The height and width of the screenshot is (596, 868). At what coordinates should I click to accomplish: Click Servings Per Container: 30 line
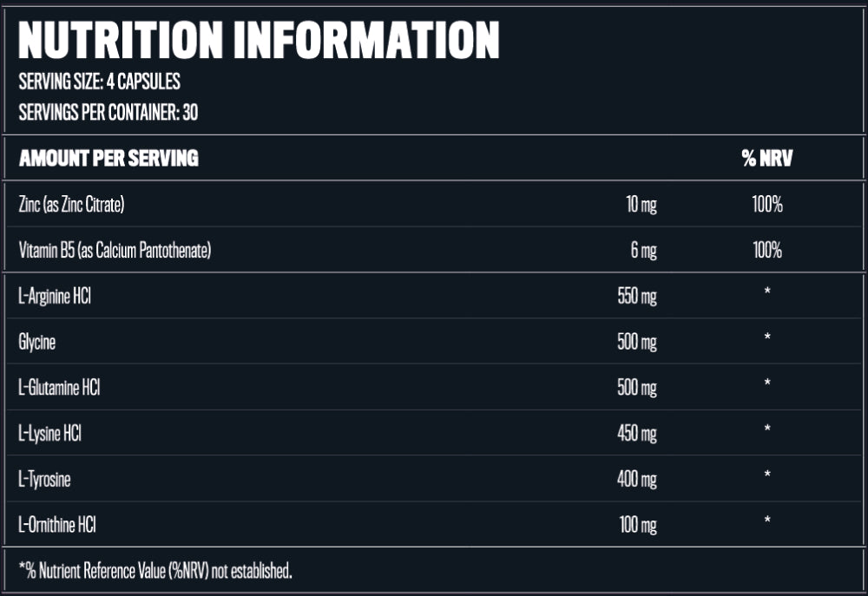point(109,113)
